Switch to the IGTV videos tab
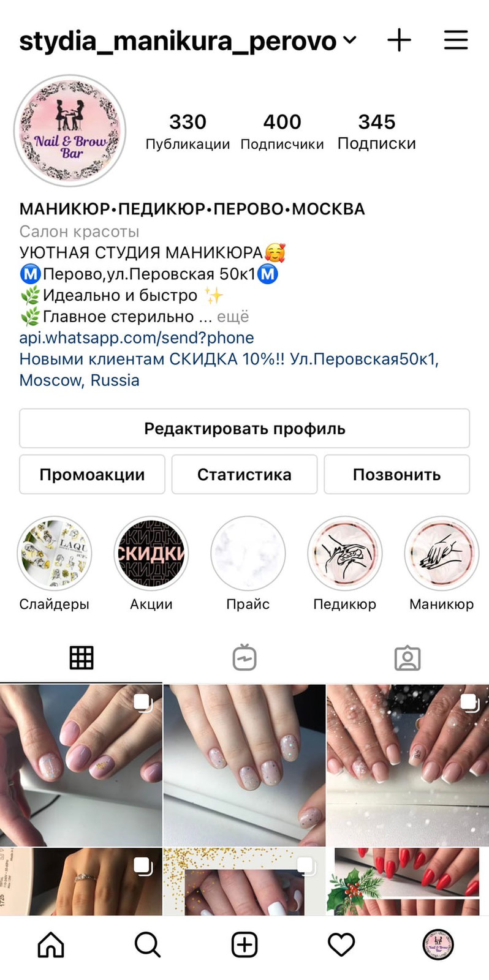489x980 pixels. 245,658
